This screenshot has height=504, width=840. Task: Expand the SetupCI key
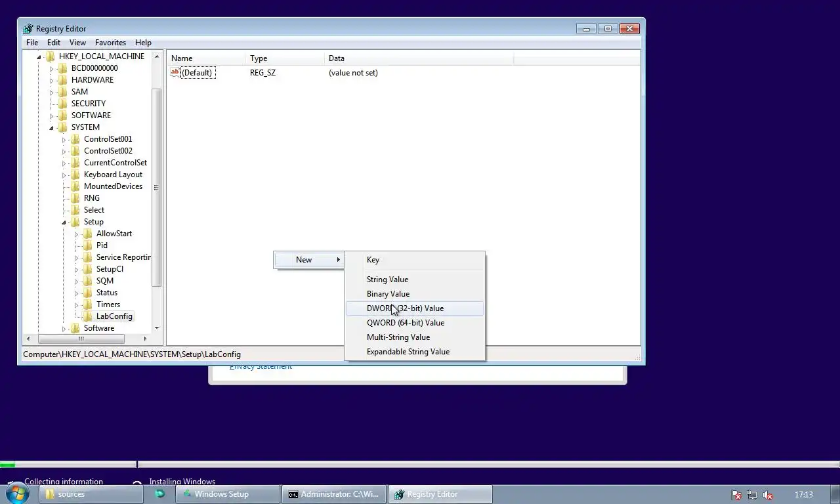pos(76,269)
